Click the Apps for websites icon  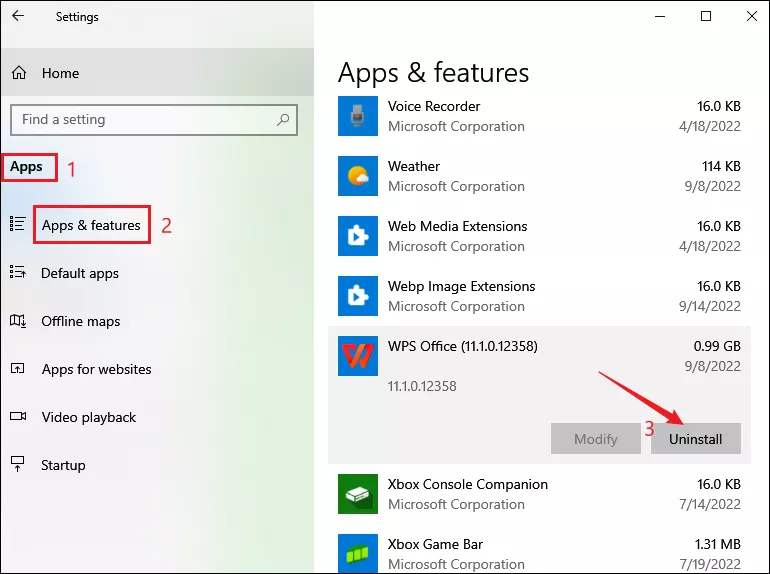tap(18, 368)
